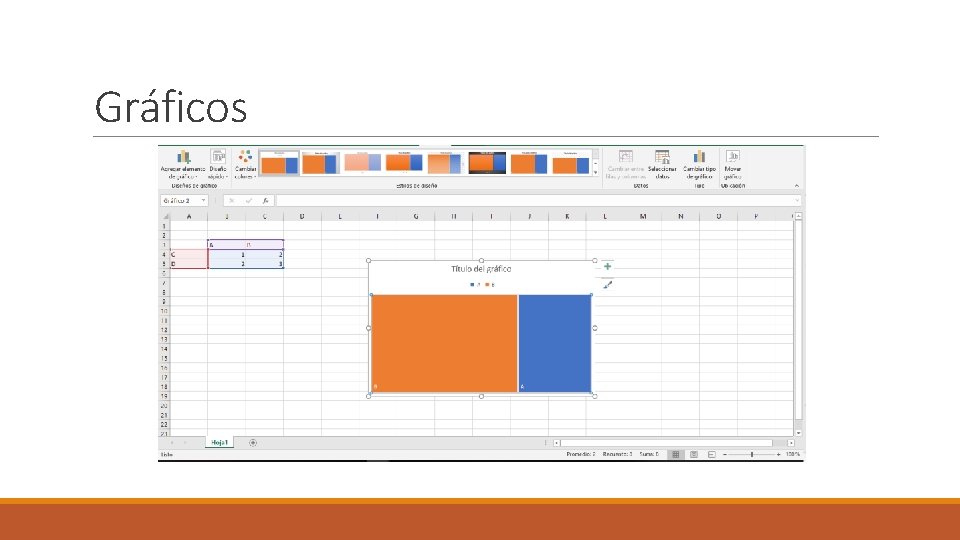Click the insert function fx icon
The height and width of the screenshot is (540, 960).
point(265,201)
